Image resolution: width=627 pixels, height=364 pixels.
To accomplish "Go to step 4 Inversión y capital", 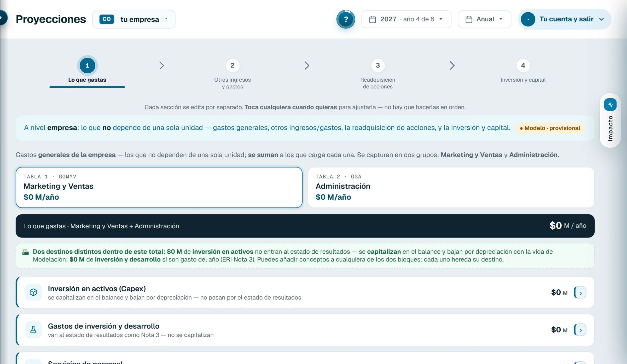I will pyautogui.click(x=523, y=70).
